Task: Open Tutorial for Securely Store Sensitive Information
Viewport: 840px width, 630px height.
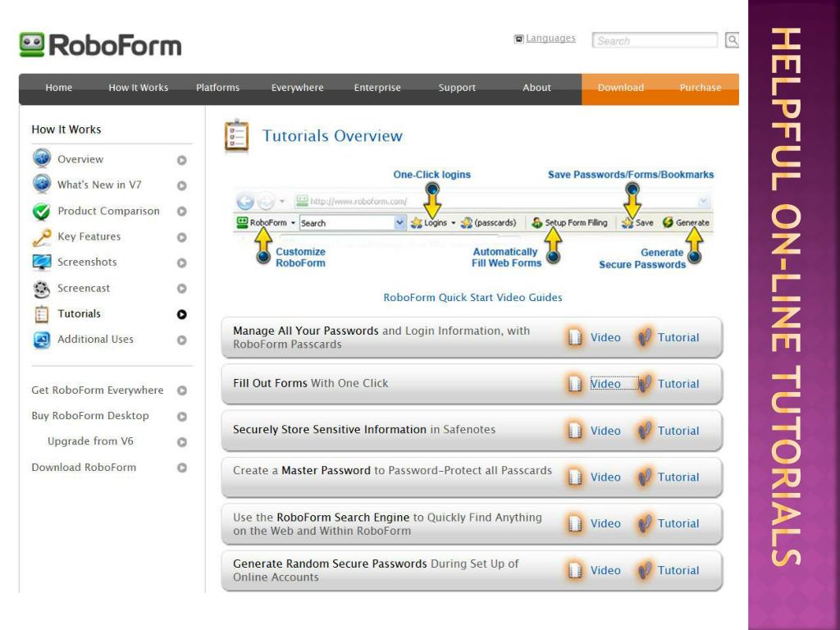Action: [678, 431]
